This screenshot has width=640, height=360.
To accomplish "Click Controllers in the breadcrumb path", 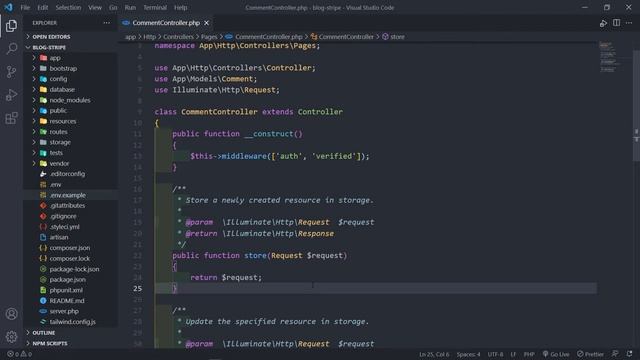I will point(178,37).
